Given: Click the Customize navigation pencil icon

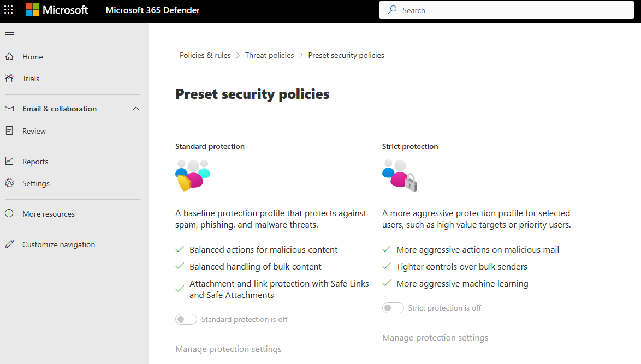Looking at the screenshot, I should (x=9, y=244).
